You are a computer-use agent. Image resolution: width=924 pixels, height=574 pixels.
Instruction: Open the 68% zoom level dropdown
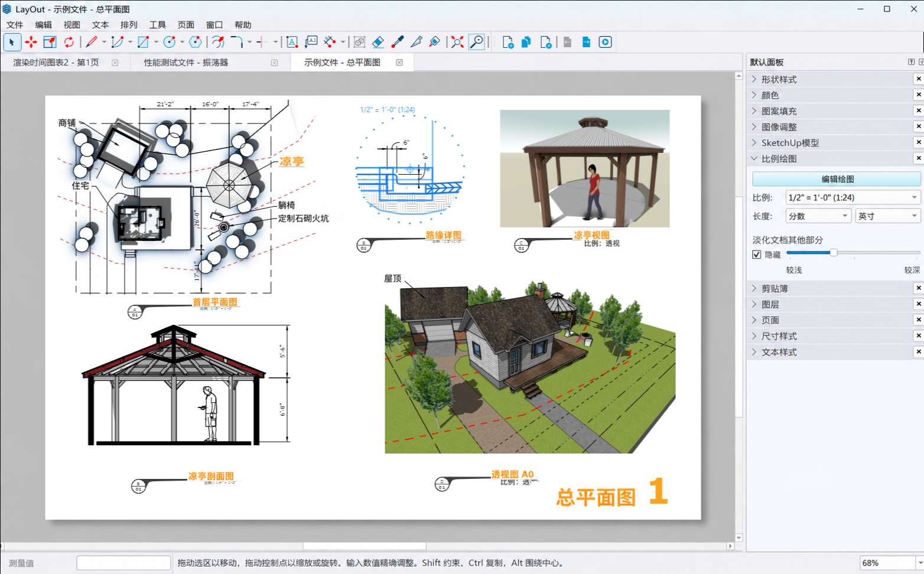[x=920, y=563]
